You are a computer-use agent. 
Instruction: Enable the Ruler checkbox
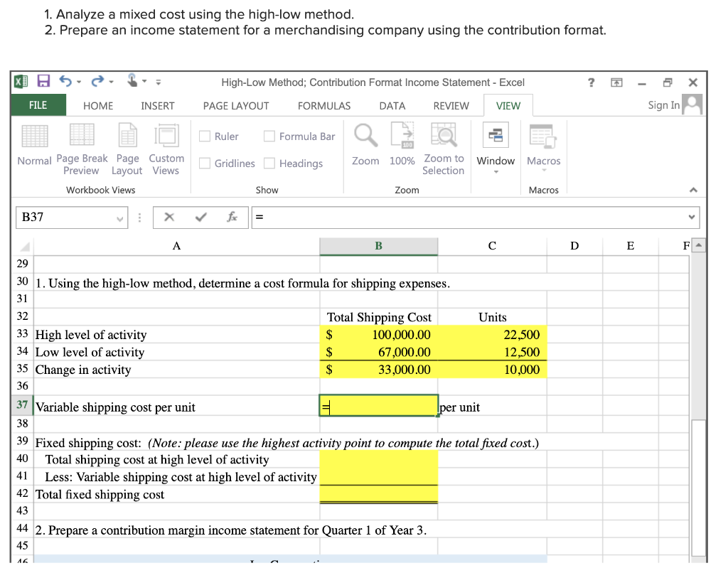coord(205,136)
